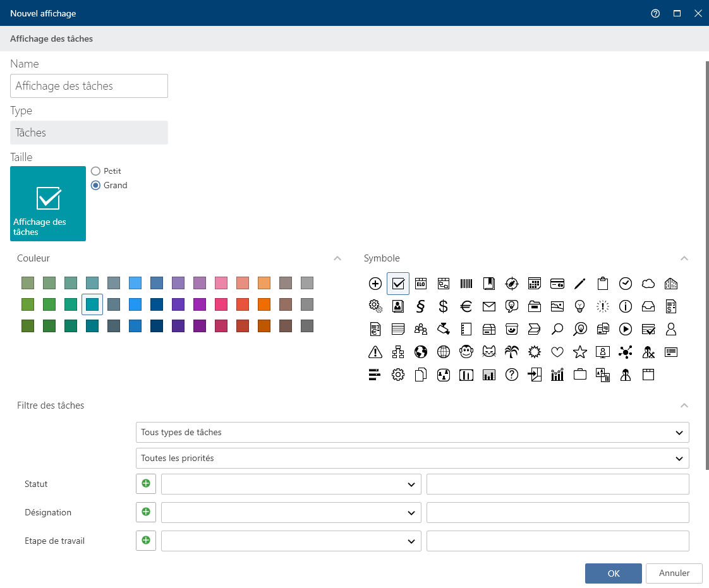Image resolution: width=709 pixels, height=588 pixels.
Task: Select the star symbol
Action: click(x=579, y=352)
